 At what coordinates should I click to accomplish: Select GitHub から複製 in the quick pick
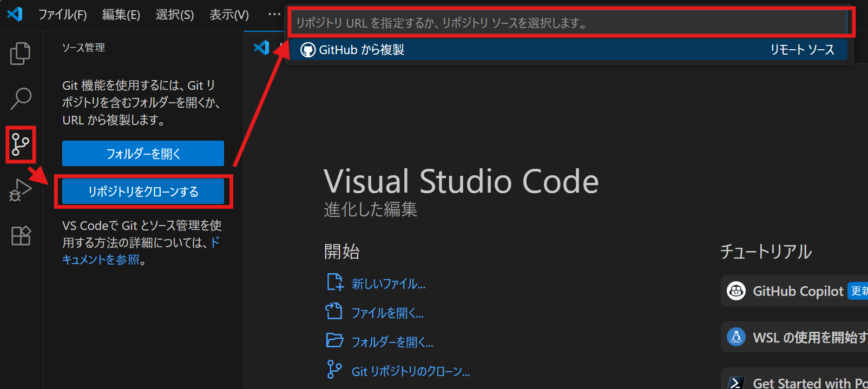point(568,50)
